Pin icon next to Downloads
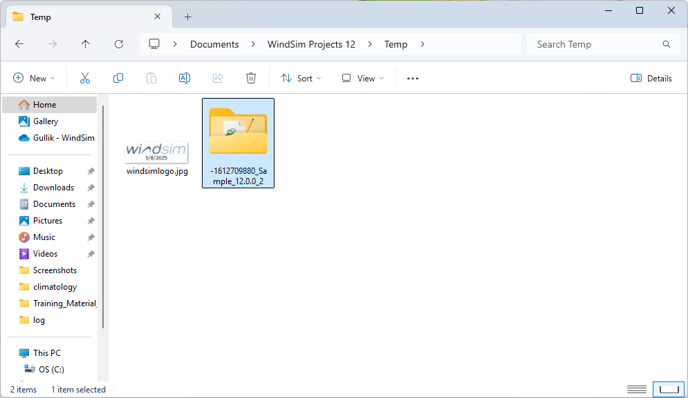This screenshot has width=688, height=398. [91, 188]
